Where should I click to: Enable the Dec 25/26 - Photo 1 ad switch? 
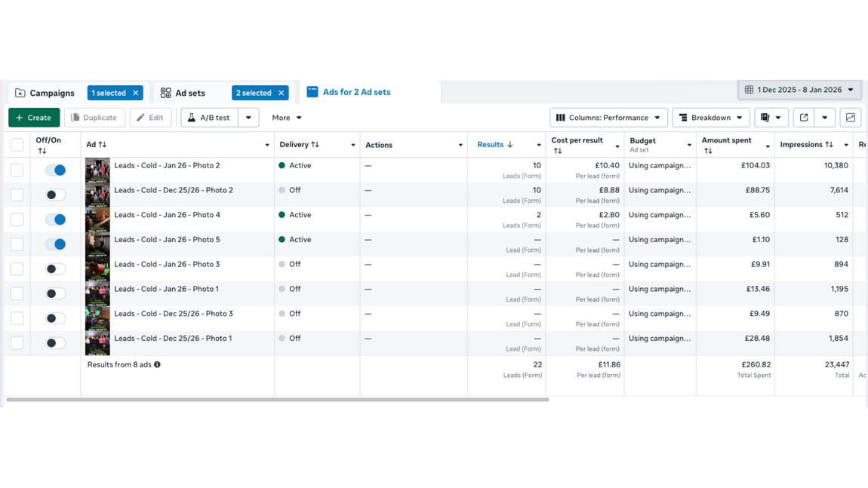(55, 343)
